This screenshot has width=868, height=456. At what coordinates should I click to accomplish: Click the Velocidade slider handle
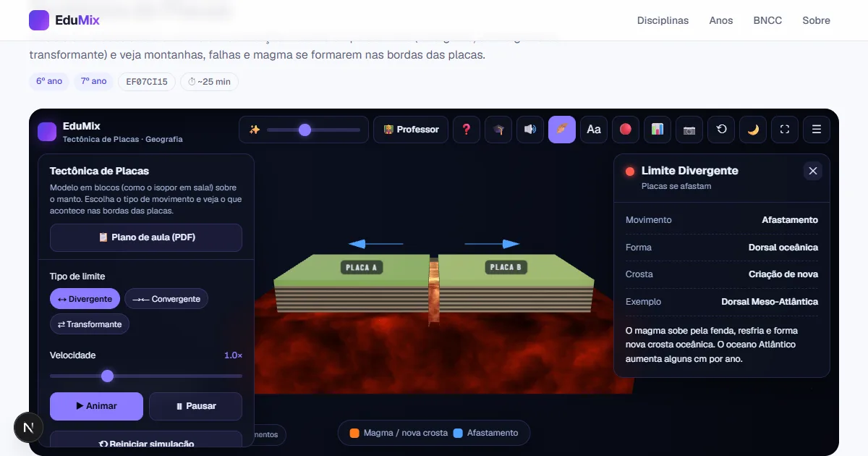click(x=108, y=376)
